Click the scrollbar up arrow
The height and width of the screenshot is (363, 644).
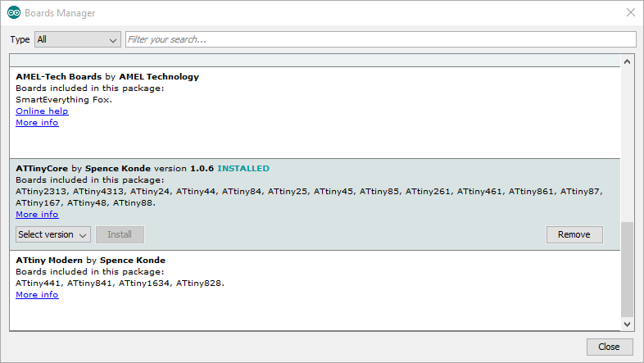coord(627,61)
